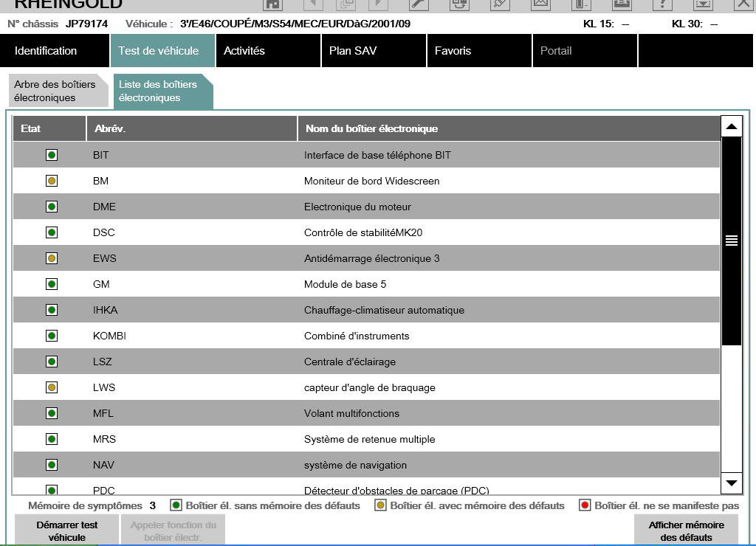This screenshot has height=546, width=756.
Task: Click Afficher mémoire des défauts button
Action: (686, 530)
